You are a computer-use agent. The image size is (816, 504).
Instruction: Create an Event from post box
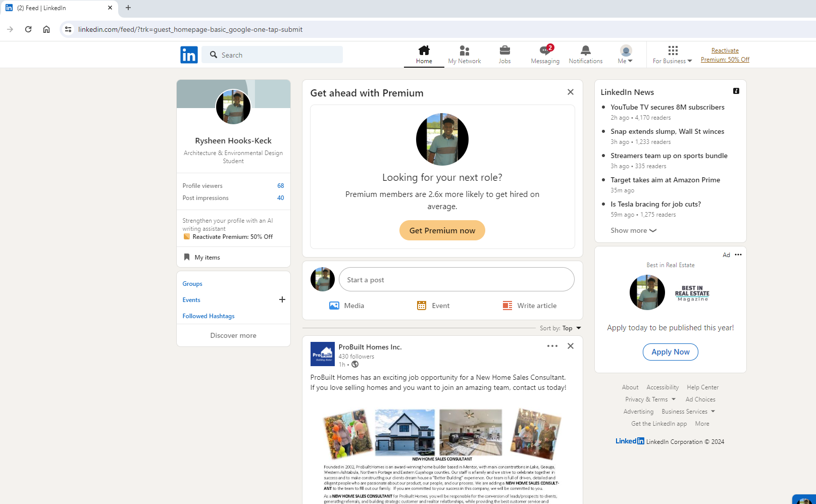pyautogui.click(x=433, y=306)
